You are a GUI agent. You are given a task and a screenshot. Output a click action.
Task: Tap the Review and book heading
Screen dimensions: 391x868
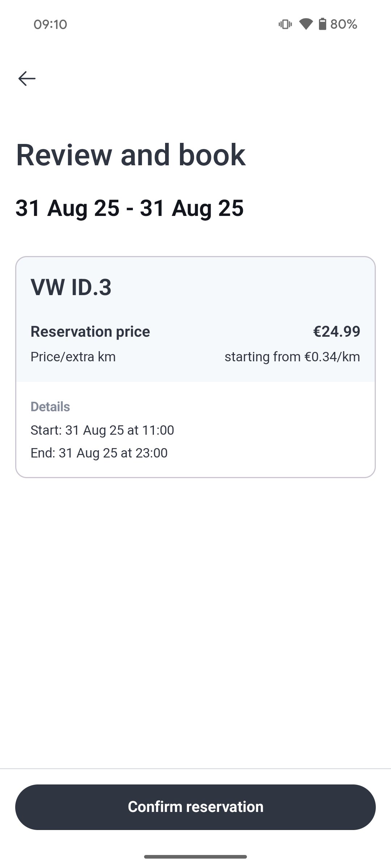tap(131, 155)
